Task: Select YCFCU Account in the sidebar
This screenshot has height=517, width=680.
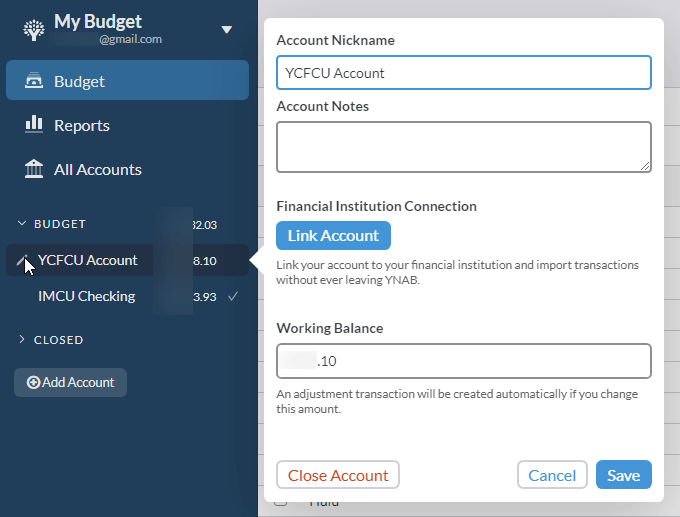Action: click(x=88, y=260)
